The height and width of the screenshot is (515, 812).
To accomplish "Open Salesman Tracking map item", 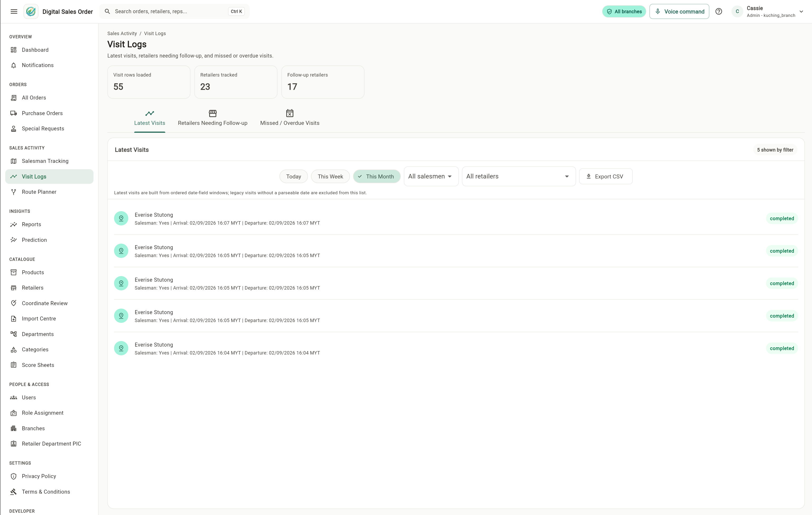I will click(x=49, y=161).
